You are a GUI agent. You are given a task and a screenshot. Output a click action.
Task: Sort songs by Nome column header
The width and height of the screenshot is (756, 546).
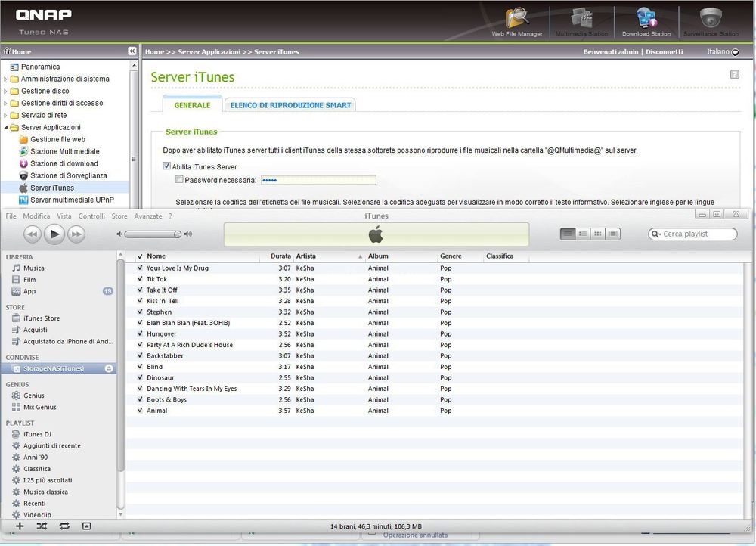click(x=201, y=256)
